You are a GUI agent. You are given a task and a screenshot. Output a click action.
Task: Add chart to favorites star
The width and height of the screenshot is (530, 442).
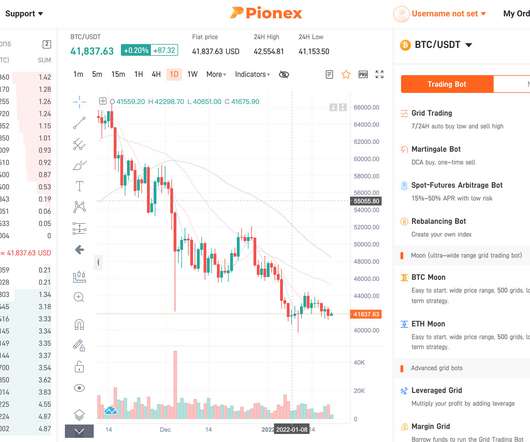(346, 74)
